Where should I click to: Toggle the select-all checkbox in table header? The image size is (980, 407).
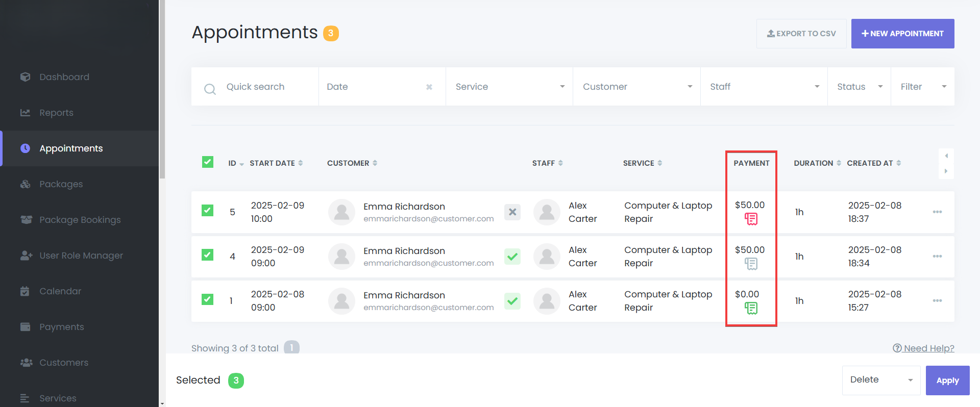[x=208, y=162]
